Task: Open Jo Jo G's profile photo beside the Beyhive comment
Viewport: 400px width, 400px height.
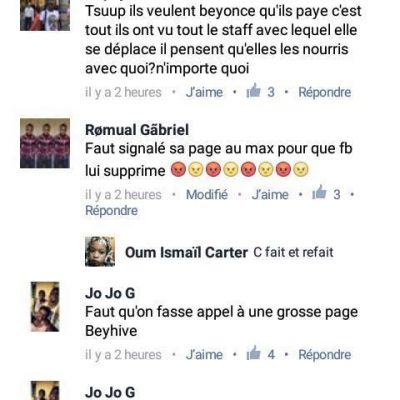Action: click(45, 307)
